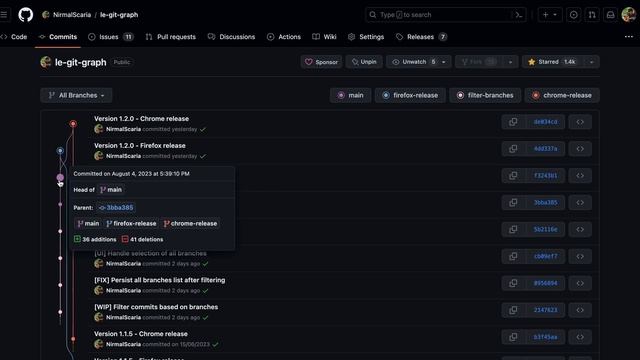Screen dimensions: 640x360
Task: Focus the Type / to search field
Action: [x=439, y=15]
